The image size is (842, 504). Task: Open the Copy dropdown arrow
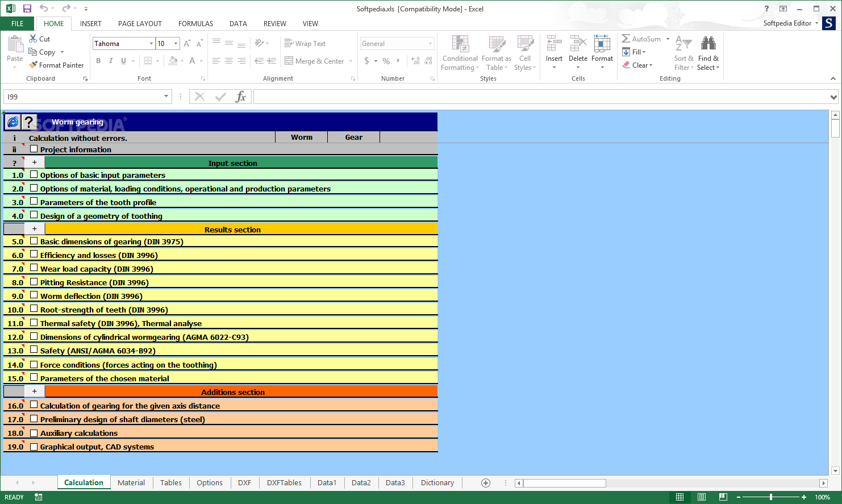(62, 52)
